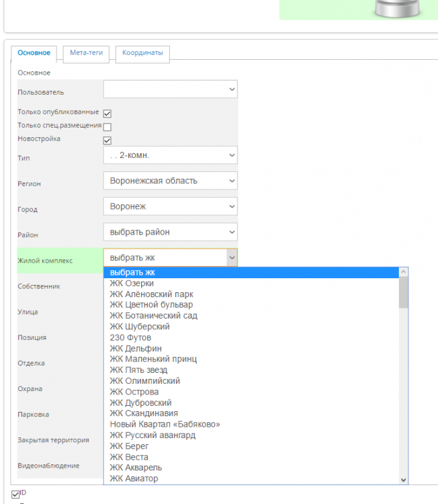Select the Основное tab
This screenshot has width=438, height=504.
(x=34, y=52)
